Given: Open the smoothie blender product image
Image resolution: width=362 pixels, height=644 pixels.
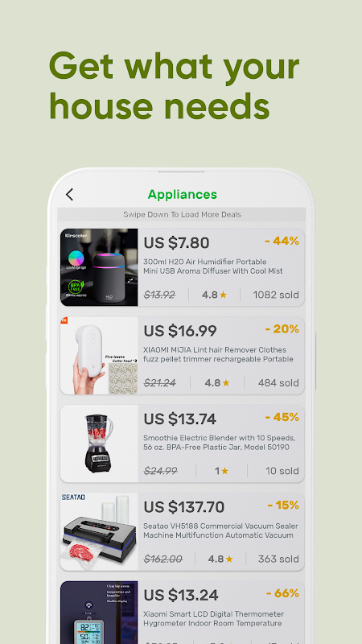Looking at the screenshot, I should click(99, 444).
